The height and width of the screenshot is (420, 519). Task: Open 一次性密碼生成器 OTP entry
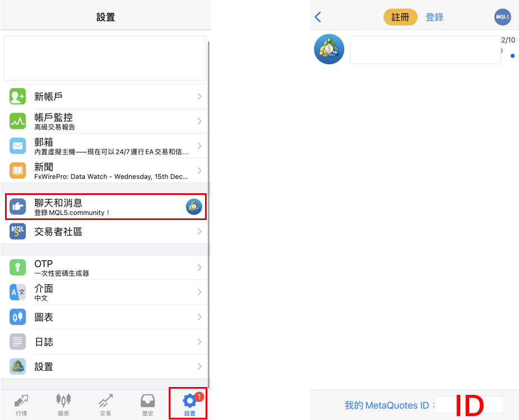[61, 273]
